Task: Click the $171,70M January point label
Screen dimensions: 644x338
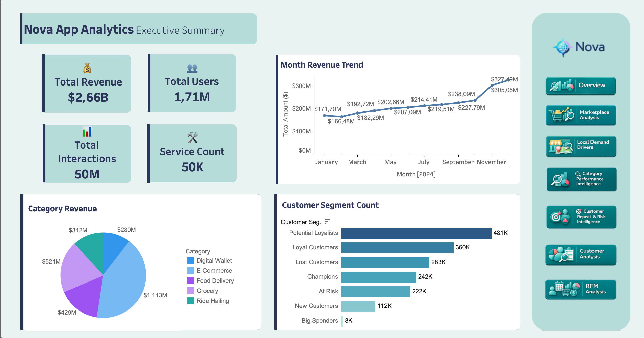Action: [328, 109]
